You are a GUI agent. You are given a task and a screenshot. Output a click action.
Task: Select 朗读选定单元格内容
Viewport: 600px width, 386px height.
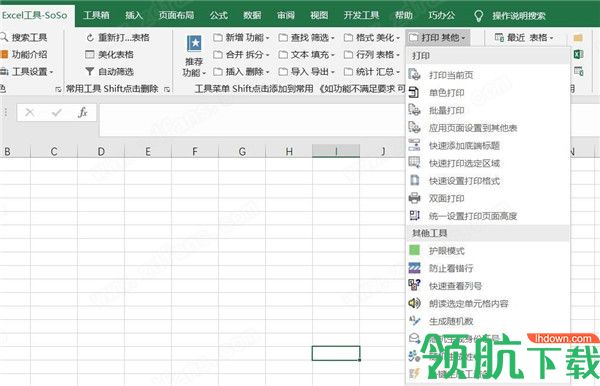pyautogui.click(x=488, y=303)
